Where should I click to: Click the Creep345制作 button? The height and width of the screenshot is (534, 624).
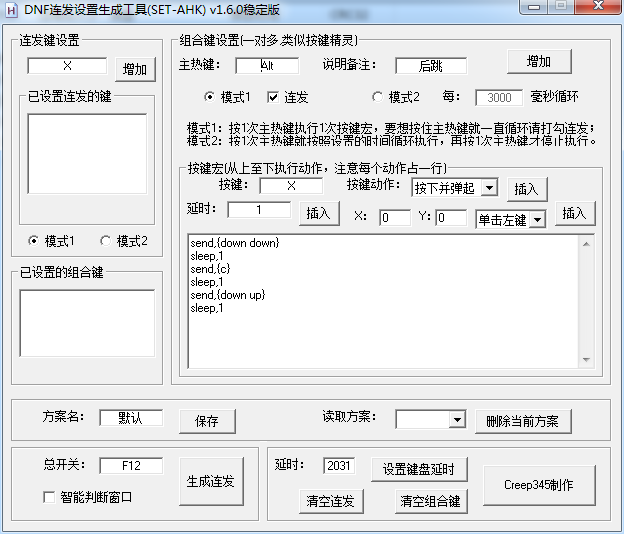click(539, 485)
